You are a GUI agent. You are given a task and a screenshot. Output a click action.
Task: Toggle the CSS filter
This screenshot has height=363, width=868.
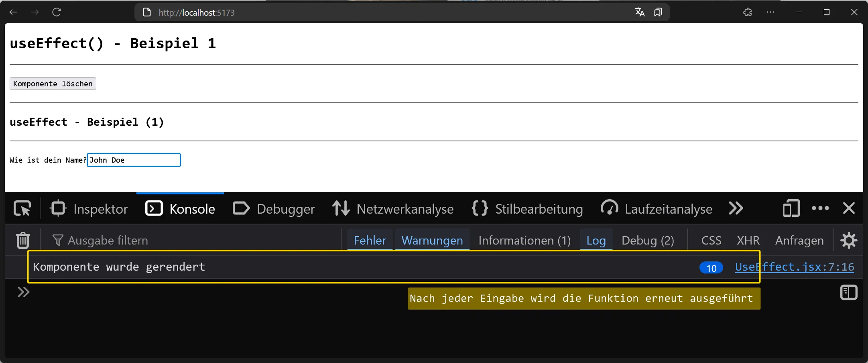point(711,240)
